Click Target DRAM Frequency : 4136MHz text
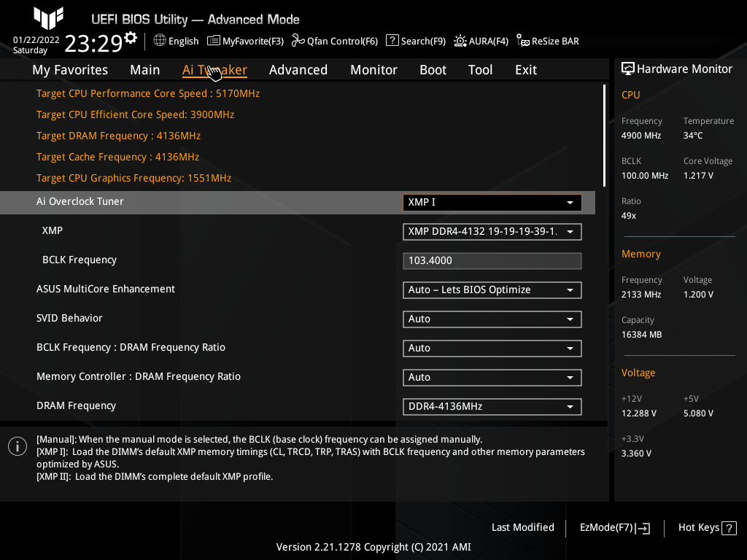747x560 pixels. point(119,136)
